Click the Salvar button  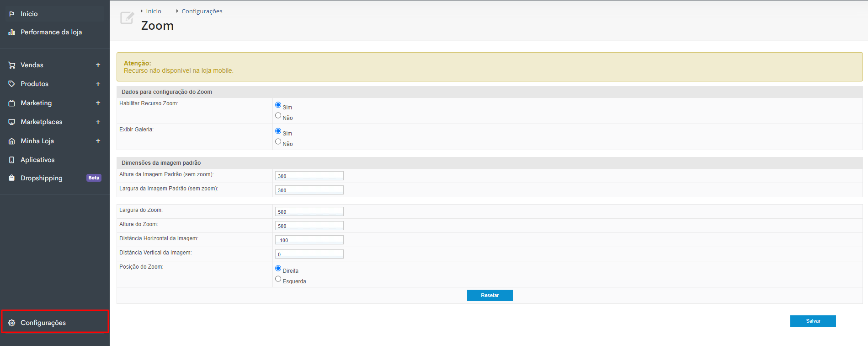[813, 321]
